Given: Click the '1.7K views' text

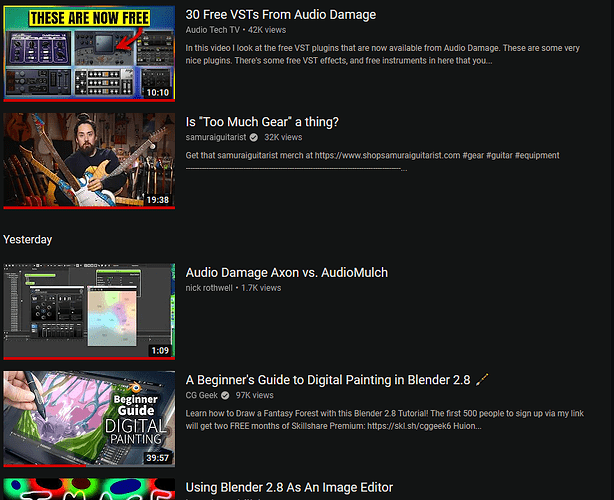Looking at the screenshot, I should tap(261, 288).
